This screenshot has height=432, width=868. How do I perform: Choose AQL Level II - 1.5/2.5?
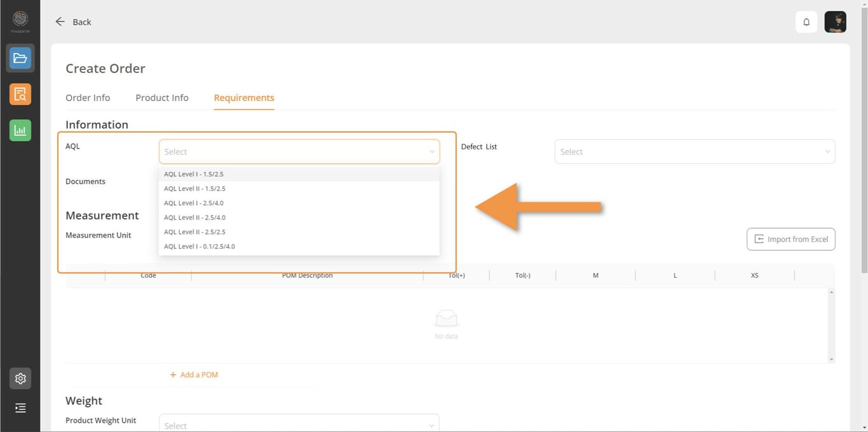[x=299, y=189]
